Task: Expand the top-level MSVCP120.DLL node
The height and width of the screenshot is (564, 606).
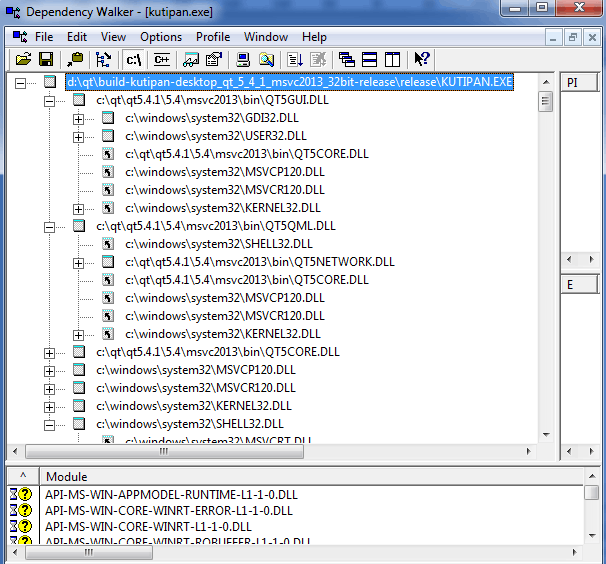Action: click(49, 371)
